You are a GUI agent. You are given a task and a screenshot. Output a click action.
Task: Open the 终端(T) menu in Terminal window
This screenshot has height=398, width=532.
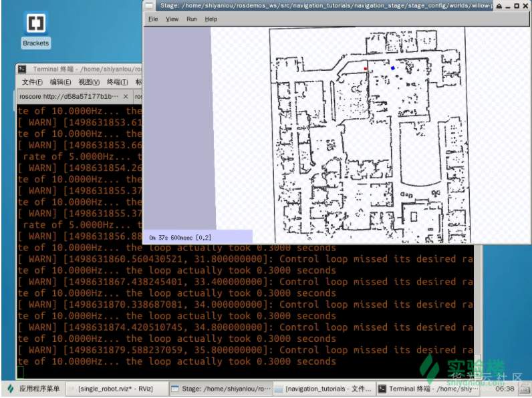click(x=117, y=82)
